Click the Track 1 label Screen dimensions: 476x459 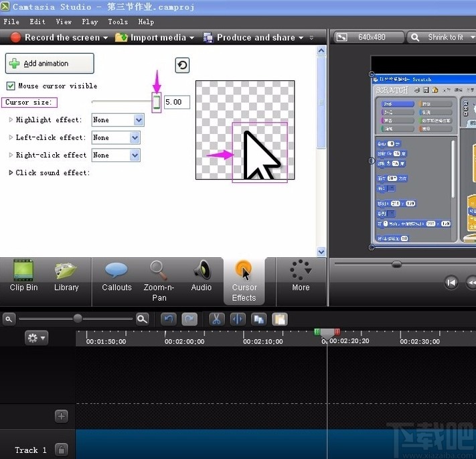(x=31, y=450)
